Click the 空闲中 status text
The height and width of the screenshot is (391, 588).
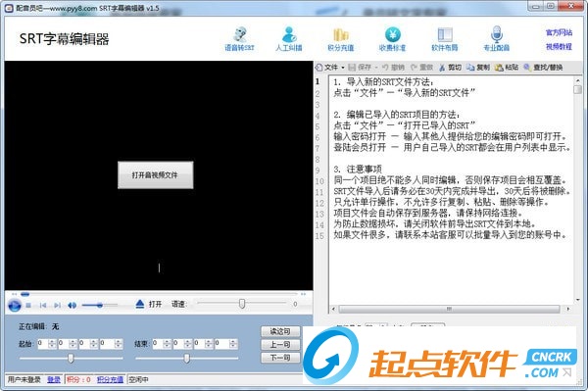click(x=138, y=380)
